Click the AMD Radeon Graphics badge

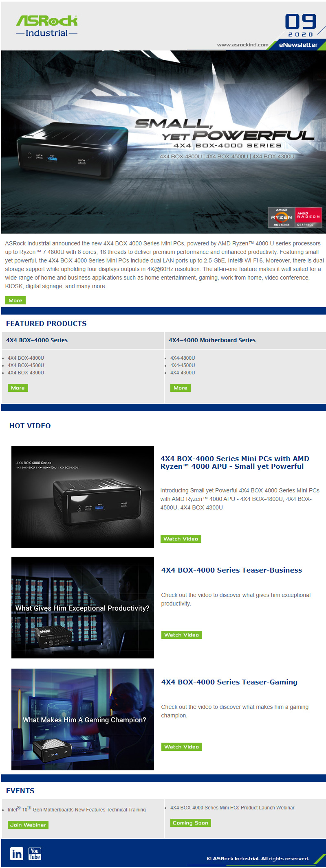point(308,217)
